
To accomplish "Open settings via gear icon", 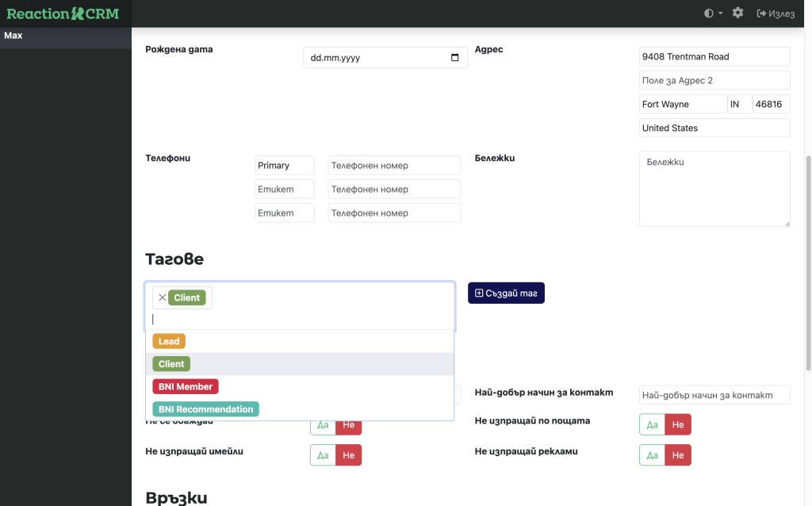I will (737, 13).
